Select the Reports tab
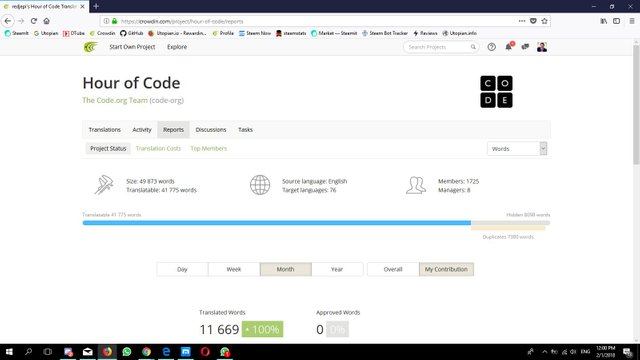This screenshot has width=640, height=360. 173,129
